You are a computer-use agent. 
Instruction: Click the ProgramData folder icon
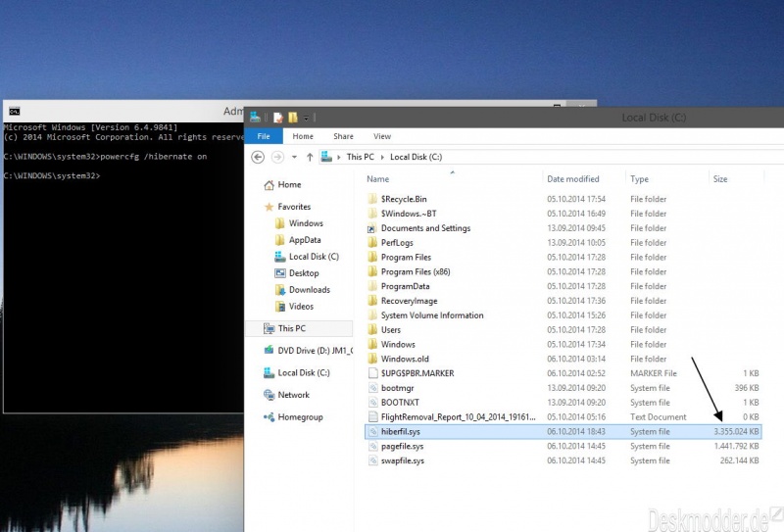pyautogui.click(x=372, y=285)
